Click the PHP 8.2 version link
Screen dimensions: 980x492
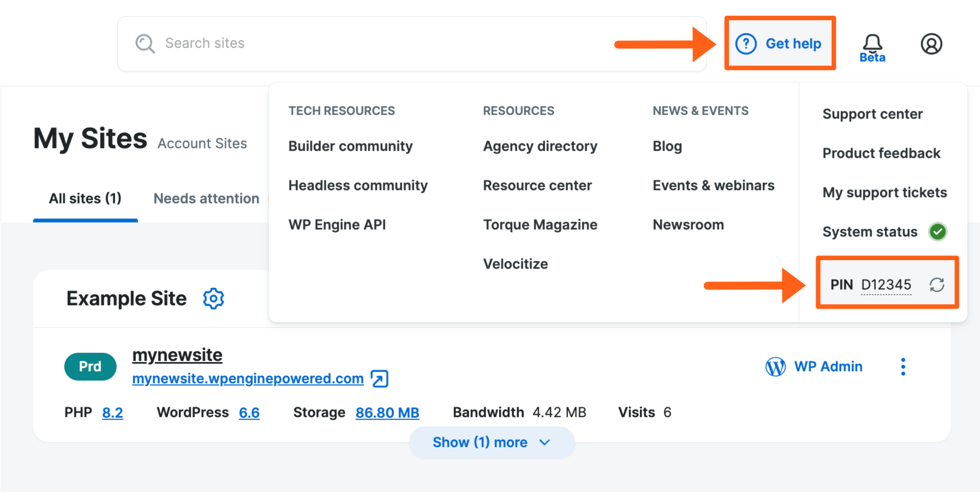(x=112, y=413)
